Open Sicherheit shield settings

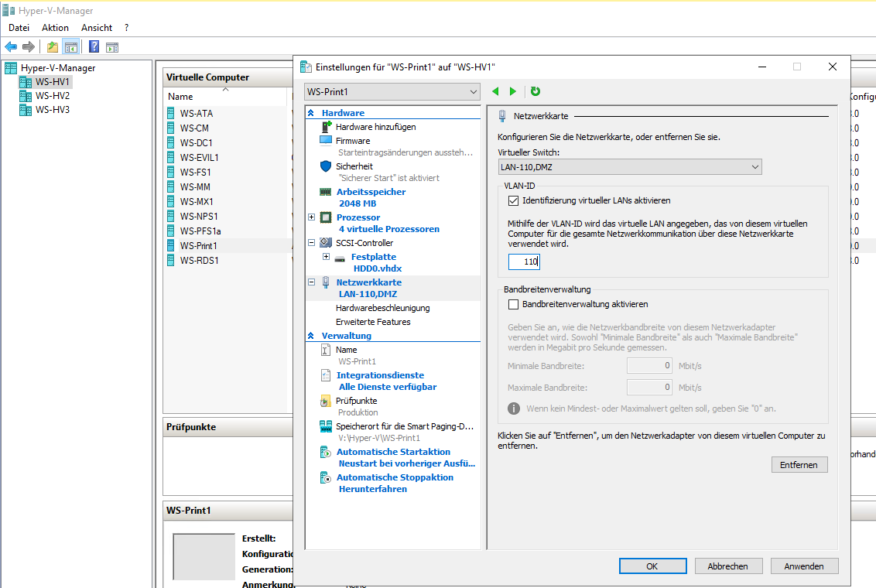pos(354,166)
